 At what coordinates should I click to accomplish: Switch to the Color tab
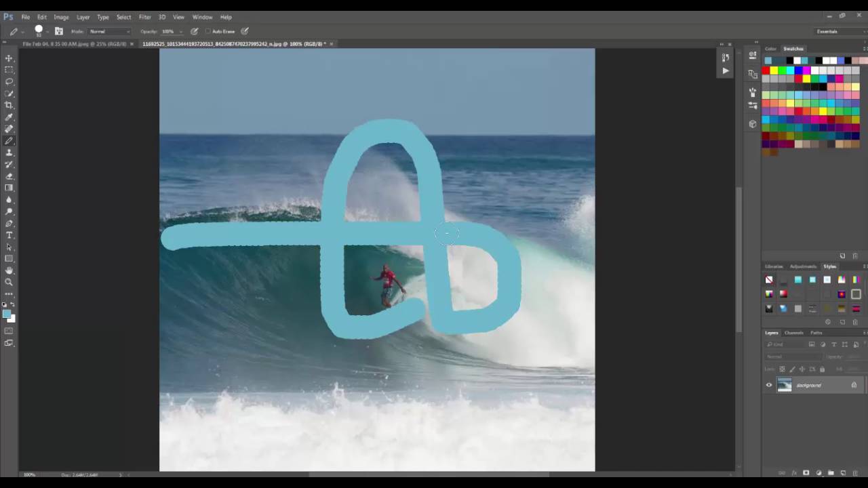770,49
